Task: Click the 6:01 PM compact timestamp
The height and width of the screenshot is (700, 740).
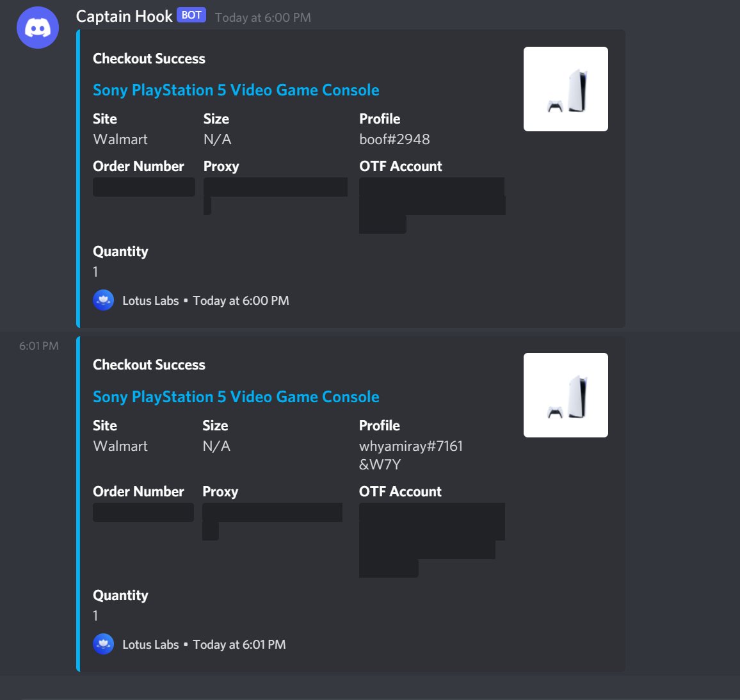Action: coord(38,346)
